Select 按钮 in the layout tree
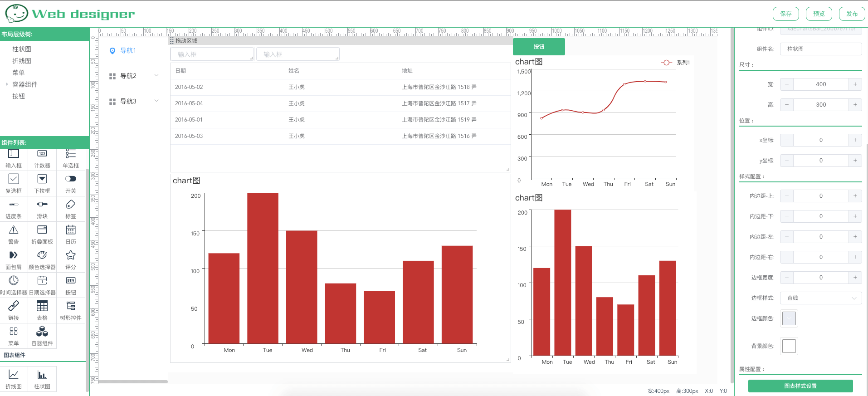The width and height of the screenshot is (868, 396). pos(19,96)
